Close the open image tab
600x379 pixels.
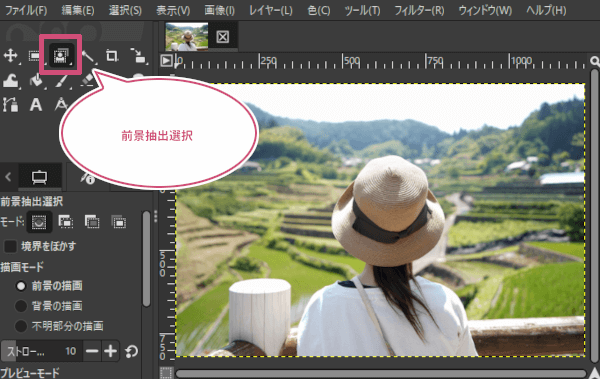pyautogui.click(x=222, y=37)
